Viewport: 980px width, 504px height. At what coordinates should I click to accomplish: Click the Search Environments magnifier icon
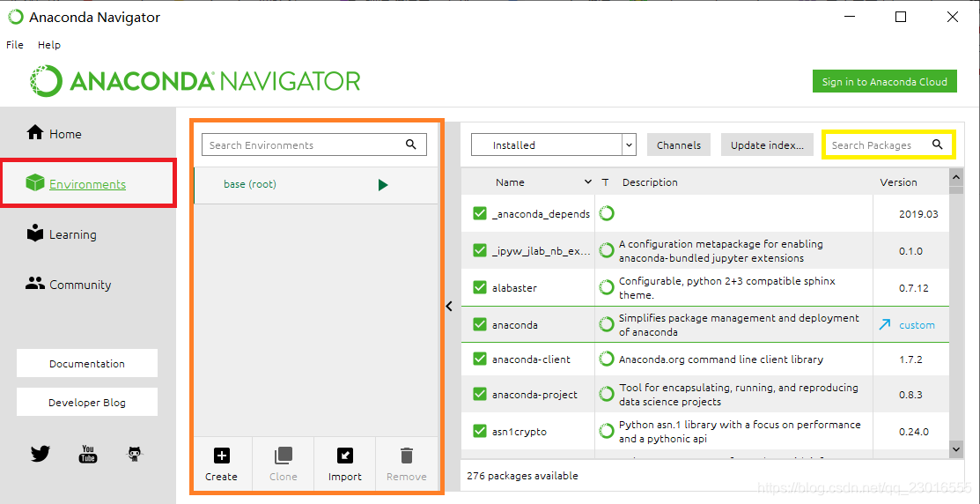410,145
